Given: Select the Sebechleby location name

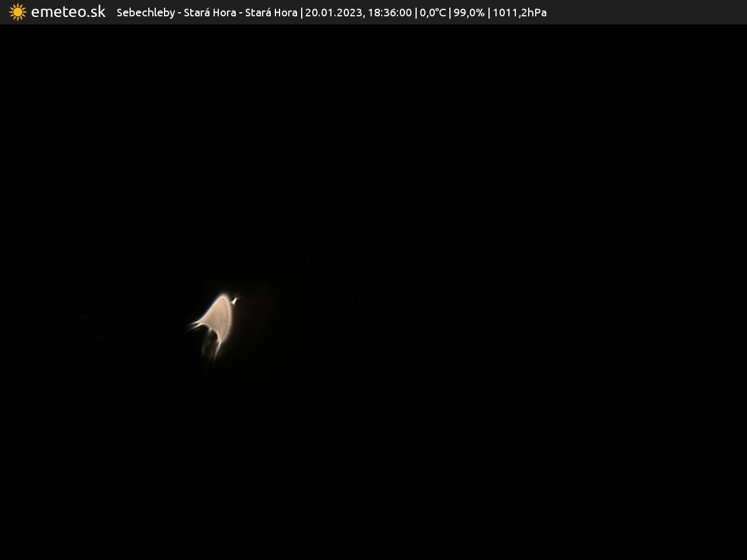Looking at the screenshot, I should (145, 13).
